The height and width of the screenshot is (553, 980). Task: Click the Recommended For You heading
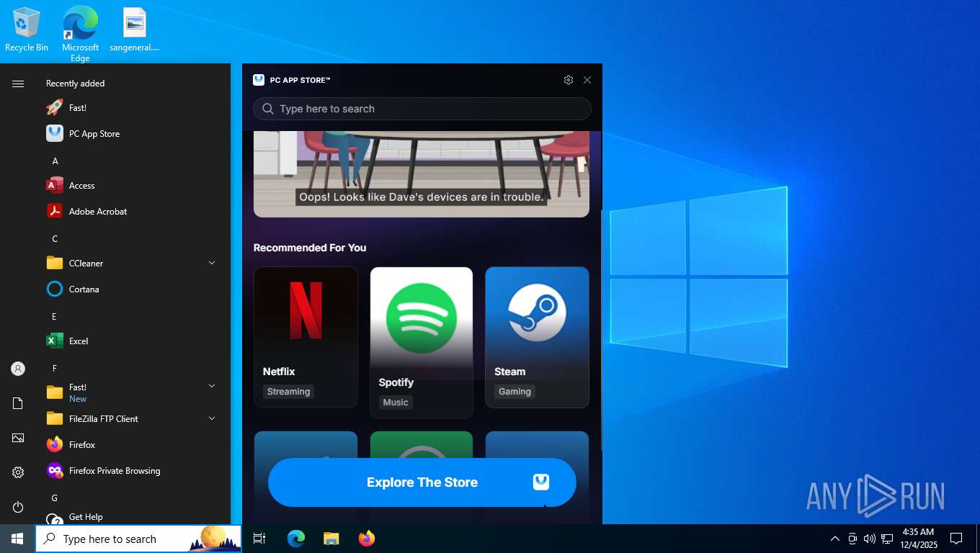pos(310,248)
